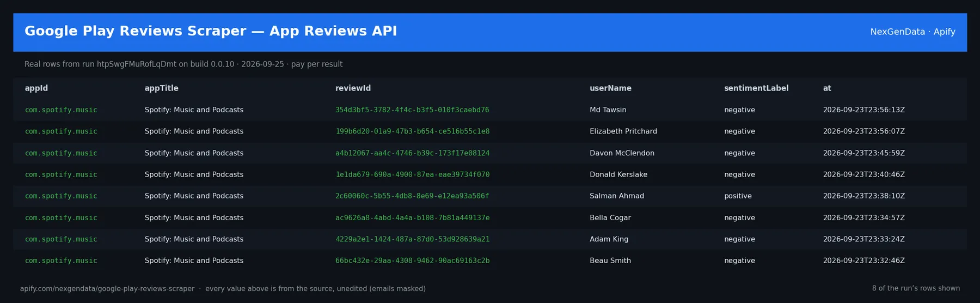Image resolution: width=980 pixels, height=303 pixels.
Task: Select review ID 1e1da679-690a-4900-87ea-eae39734f070
Action: click(412, 174)
